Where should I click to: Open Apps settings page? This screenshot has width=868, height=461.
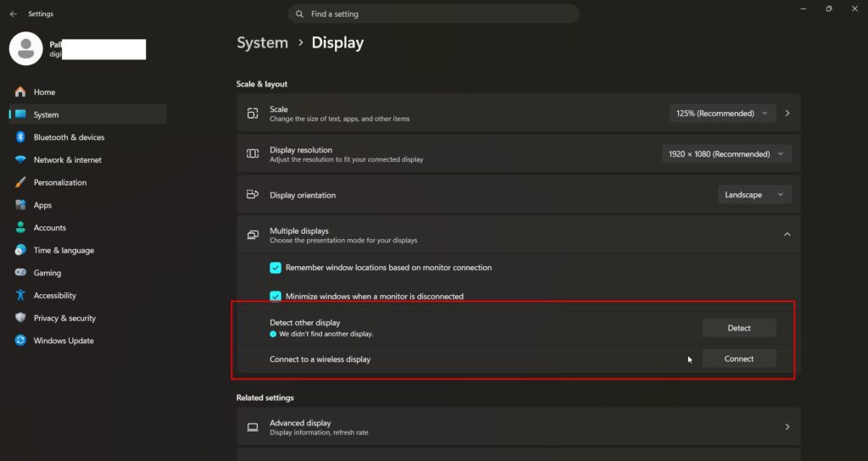tap(87, 205)
